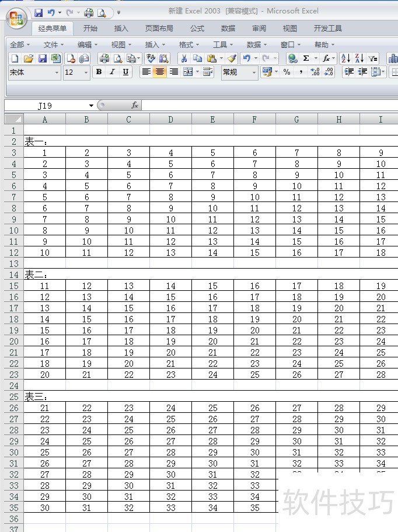Viewport: 398px width, 532px height.
Task: Open the Undo history dropdown in Quick Access Toolbar
Action: point(60,13)
